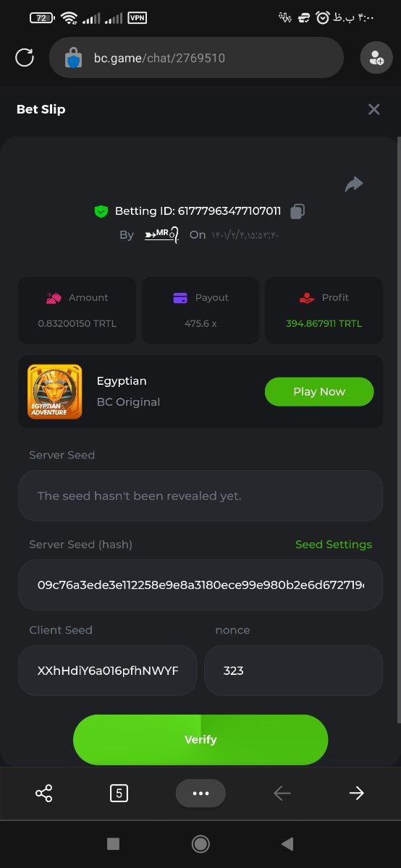Tap the green verified shield icon

pyautogui.click(x=101, y=211)
